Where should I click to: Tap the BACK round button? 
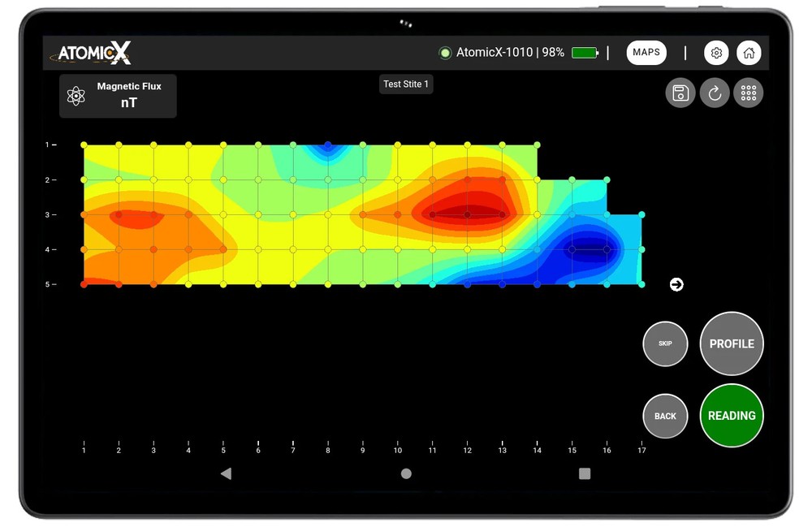point(665,416)
